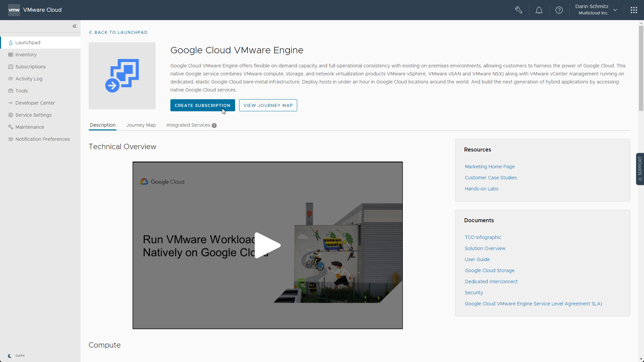Viewport: 644px width, 362px height.
Task: Click the Inventory sidebar icon
Action: [x=11, y=55]
